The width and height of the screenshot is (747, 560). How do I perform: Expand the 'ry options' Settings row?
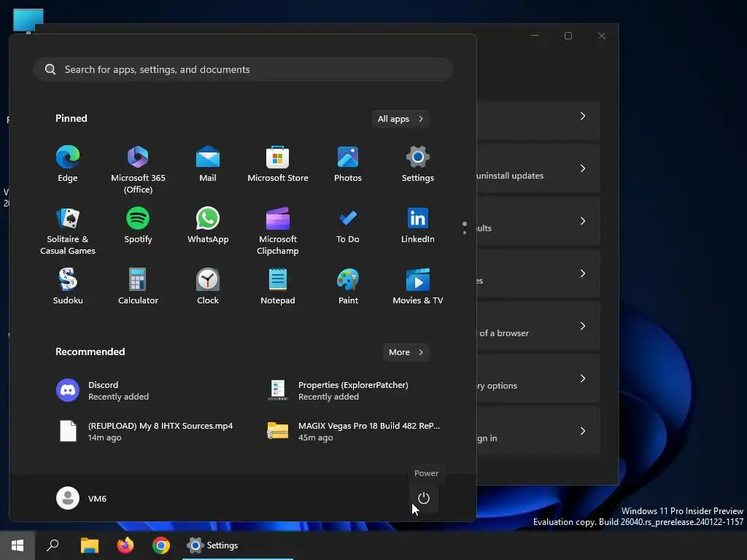coord(538,378)
